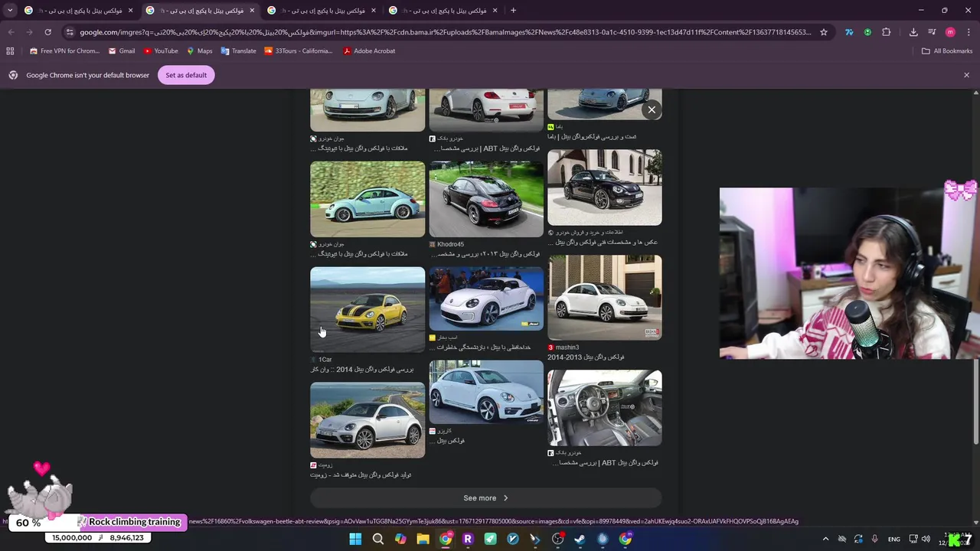
Task: Close the image preview panel X
Action: click(652, 109)
